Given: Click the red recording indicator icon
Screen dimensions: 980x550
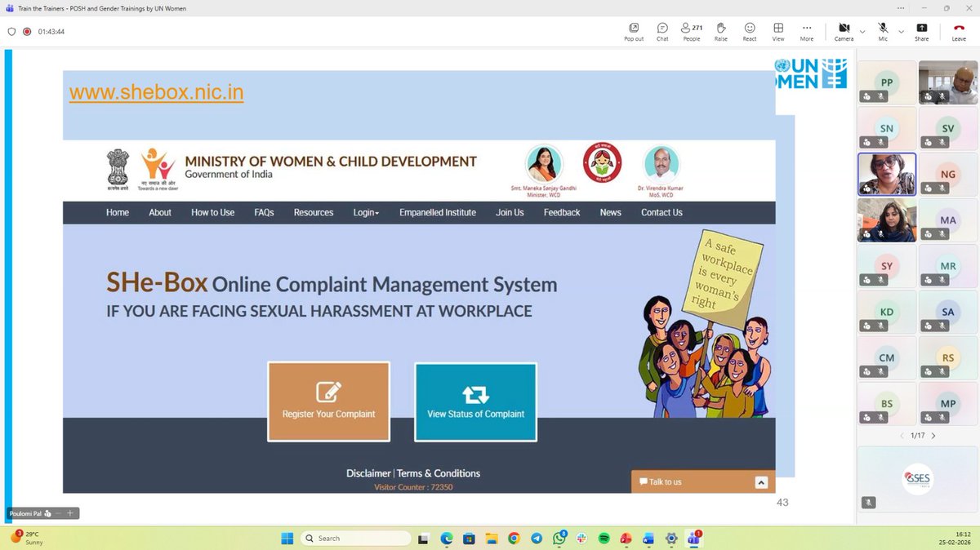Looking at the screenshot, I should pyautogui.click(x=27, y=32).
